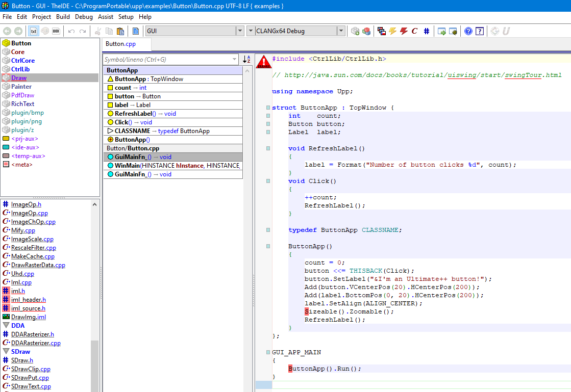Click the Cut scissors icon
Viewport: 571px width, 392px height.
pyautogui.click(x=97, y=31)
